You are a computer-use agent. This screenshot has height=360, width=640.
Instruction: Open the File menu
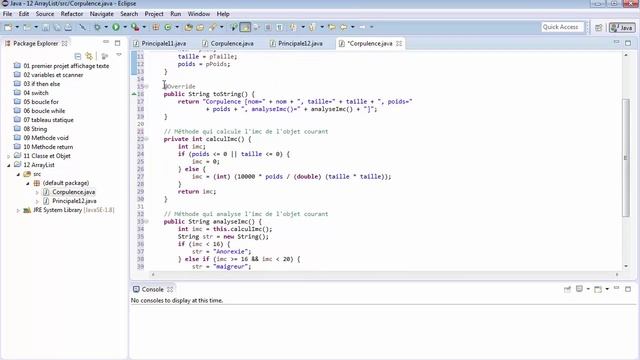tap(8, 14)
